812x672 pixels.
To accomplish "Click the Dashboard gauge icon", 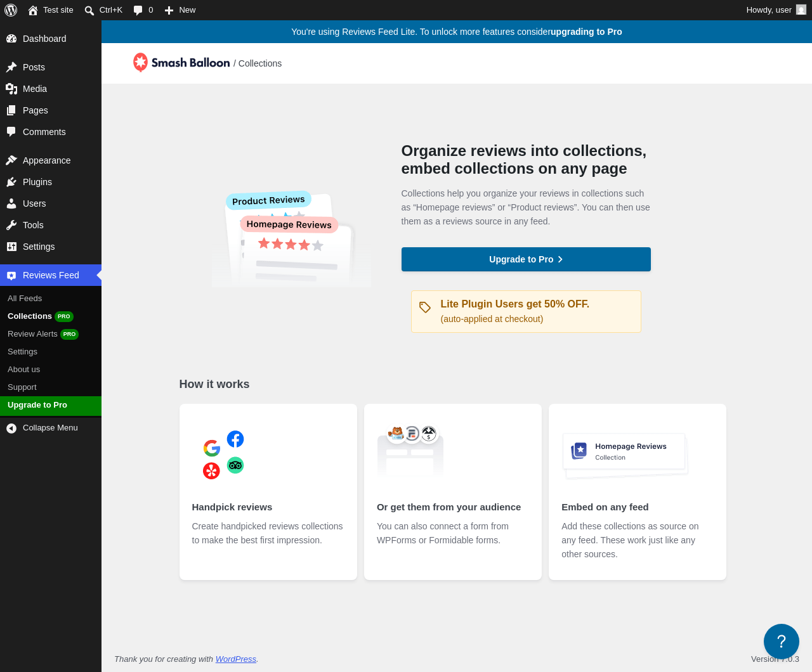I will [x=11, y=39].
